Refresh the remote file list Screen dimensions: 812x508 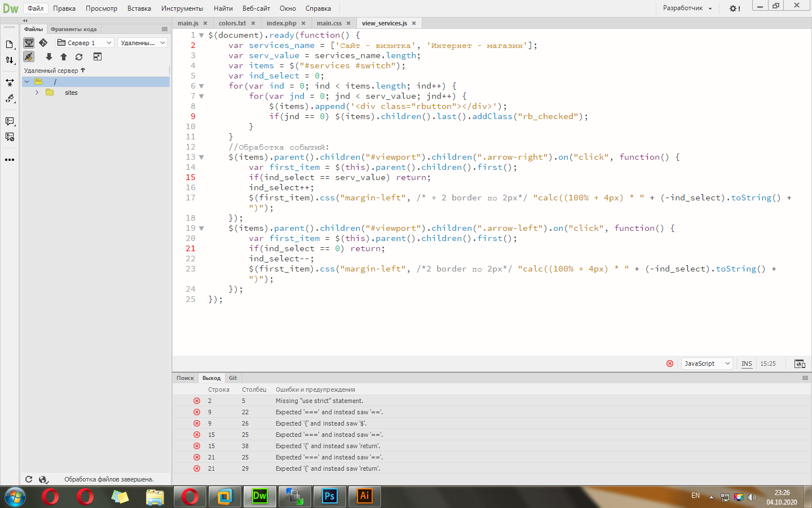click(79, 57)
